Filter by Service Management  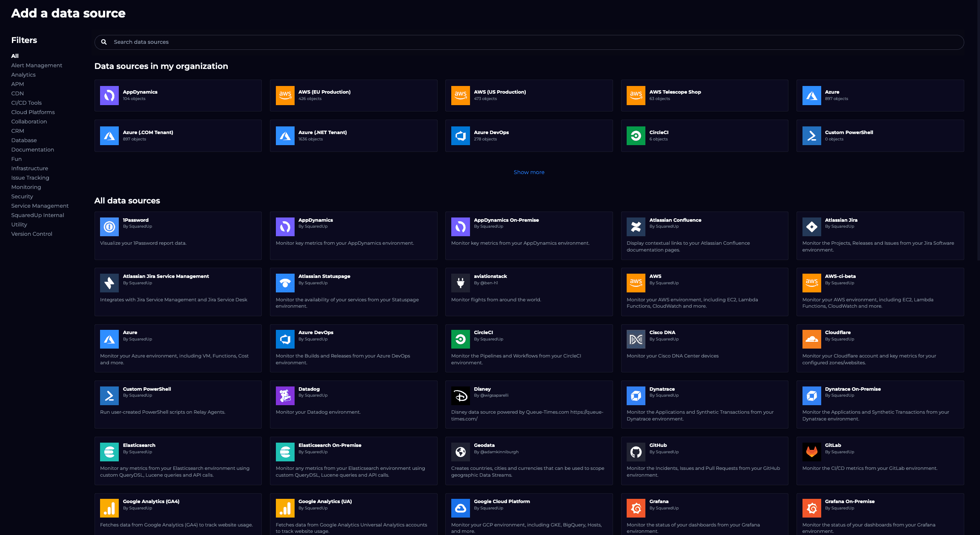tap(40, 206)
